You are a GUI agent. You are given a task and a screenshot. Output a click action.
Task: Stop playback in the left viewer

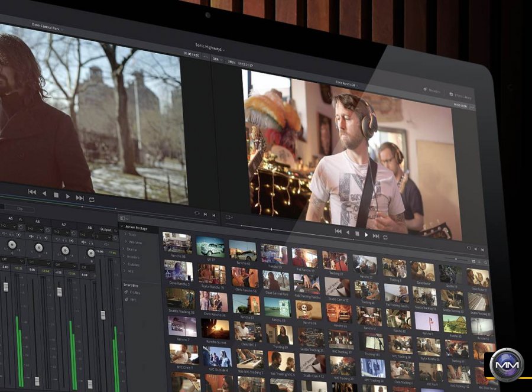[x=56, y=195]
